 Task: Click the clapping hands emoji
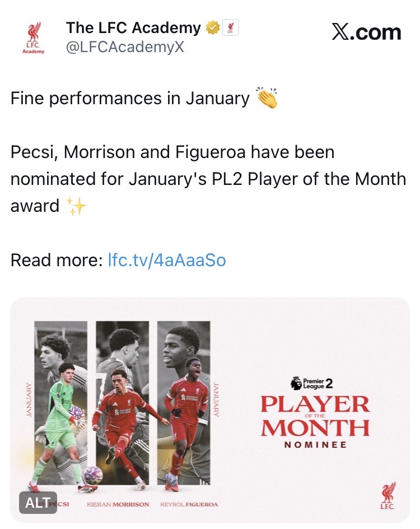pos(267,99)
